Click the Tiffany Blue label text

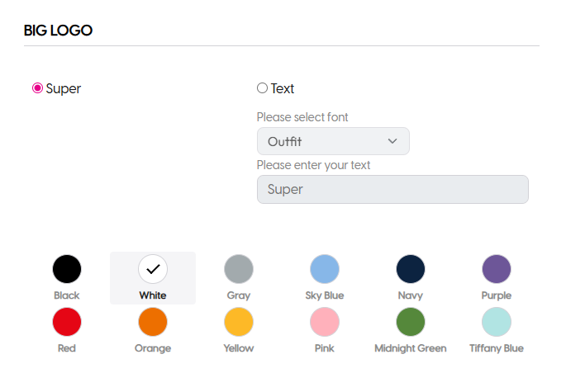(x=497, y=348)
